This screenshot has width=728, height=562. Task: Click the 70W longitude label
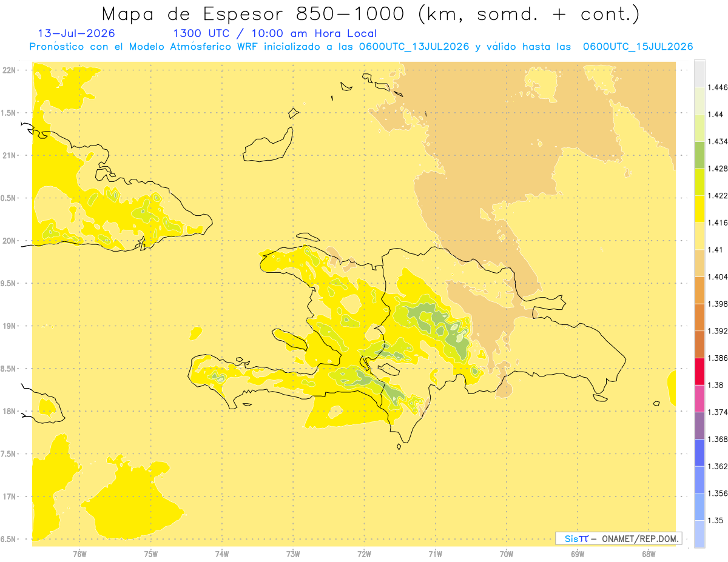click(x=507, y=554)
